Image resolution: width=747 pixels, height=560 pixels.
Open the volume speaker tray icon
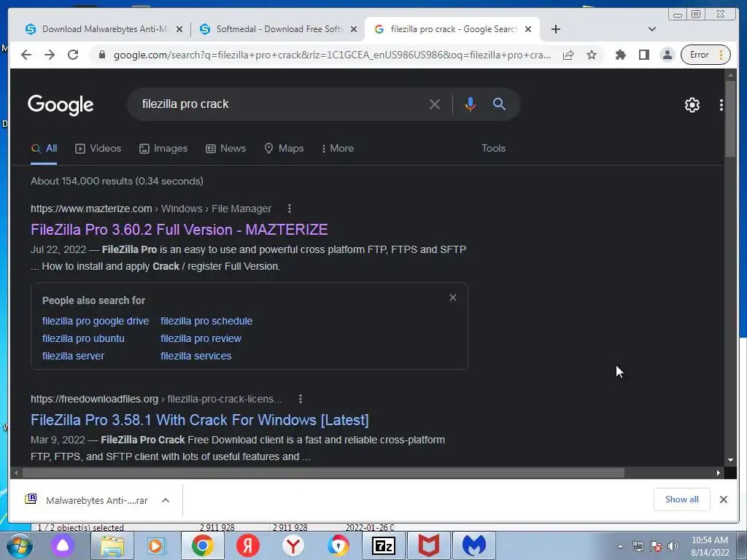(x=673, y=546)
